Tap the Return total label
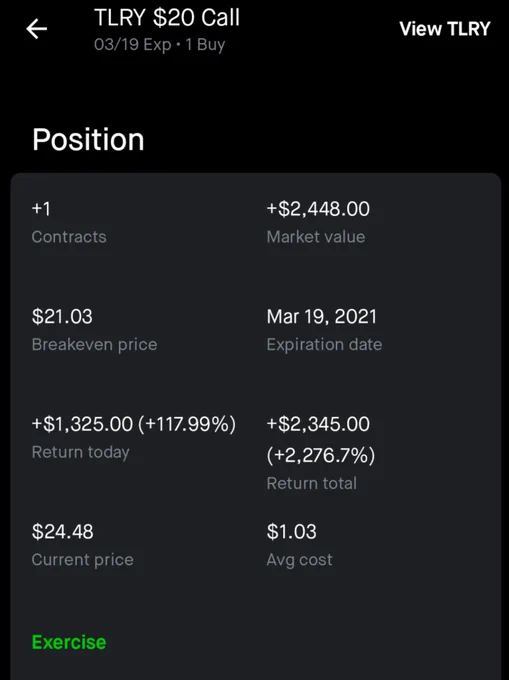 312,483
